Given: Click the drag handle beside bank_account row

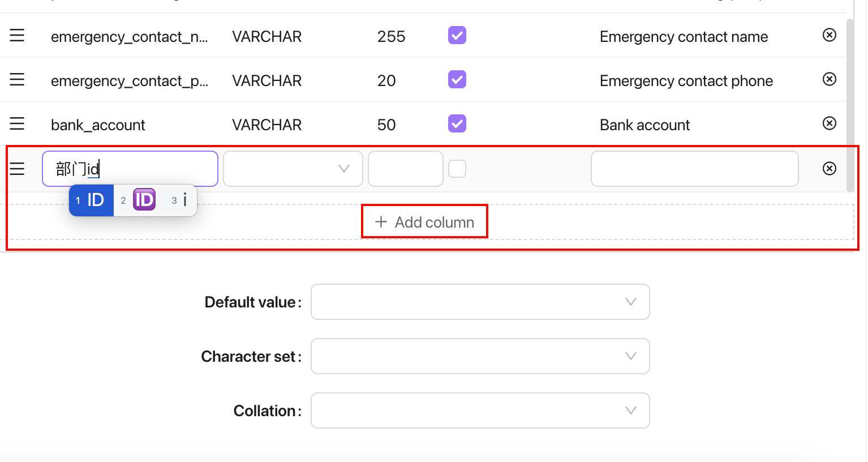Looking at the screenshot, I should (17, 123).
